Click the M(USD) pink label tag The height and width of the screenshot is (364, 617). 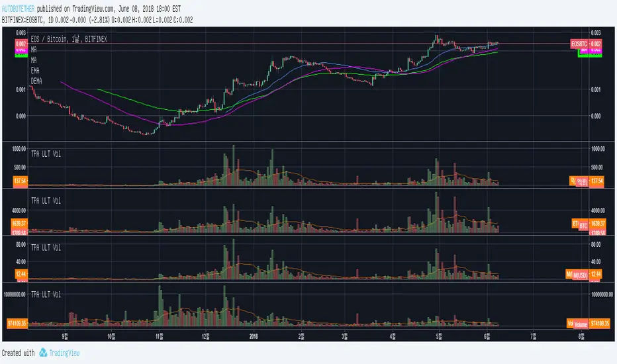pos(580,275)
